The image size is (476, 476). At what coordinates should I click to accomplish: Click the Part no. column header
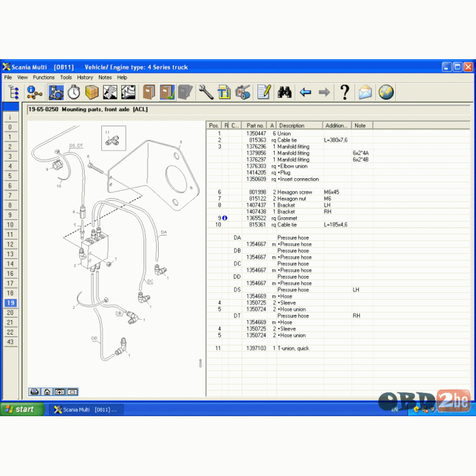pos(254,125)
